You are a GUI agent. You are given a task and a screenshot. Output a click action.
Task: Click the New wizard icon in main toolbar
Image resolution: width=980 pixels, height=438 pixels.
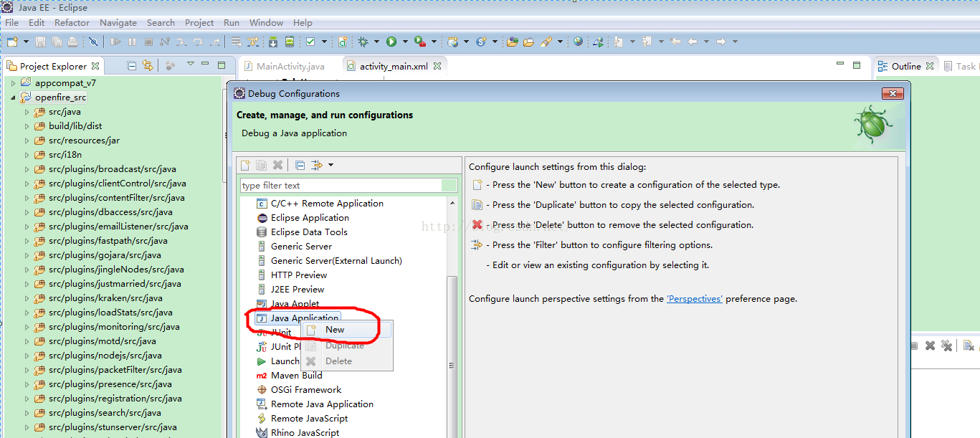[x=12, y=42]
